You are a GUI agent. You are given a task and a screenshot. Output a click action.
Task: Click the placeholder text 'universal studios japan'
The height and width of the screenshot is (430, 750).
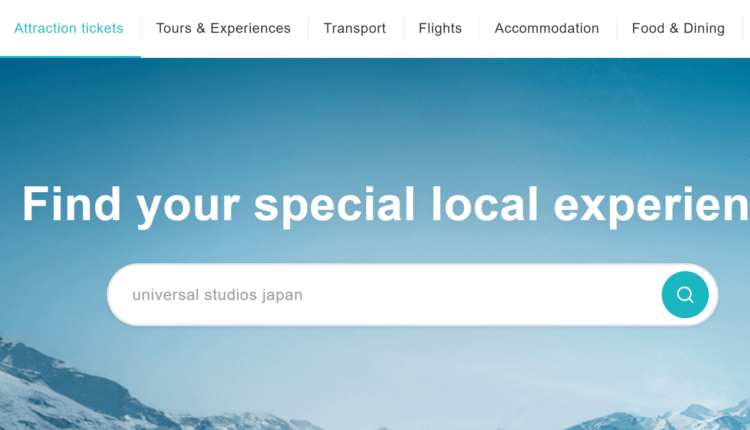(x=218, y=295)
